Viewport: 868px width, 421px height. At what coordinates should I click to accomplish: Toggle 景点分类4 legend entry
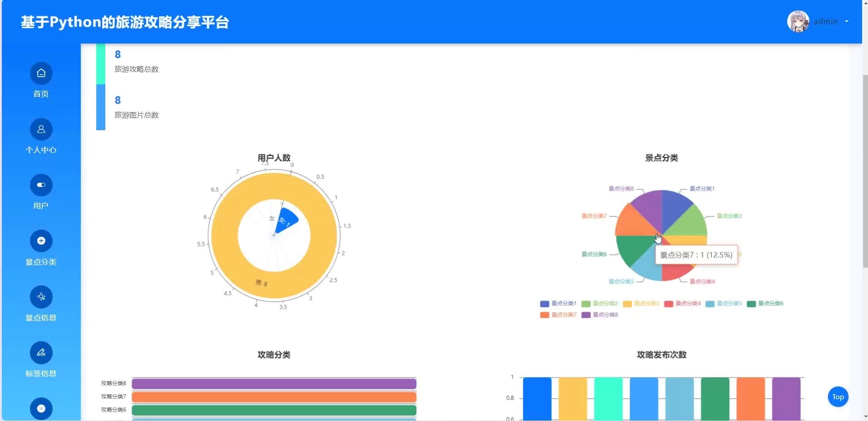[682, 304]
